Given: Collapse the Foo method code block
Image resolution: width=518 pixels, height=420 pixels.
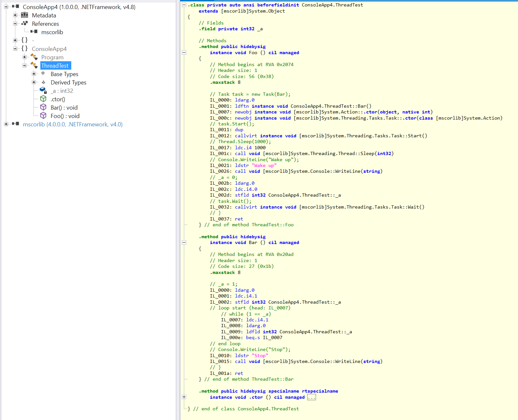Looking at the screenshot, I should [184, 53].
